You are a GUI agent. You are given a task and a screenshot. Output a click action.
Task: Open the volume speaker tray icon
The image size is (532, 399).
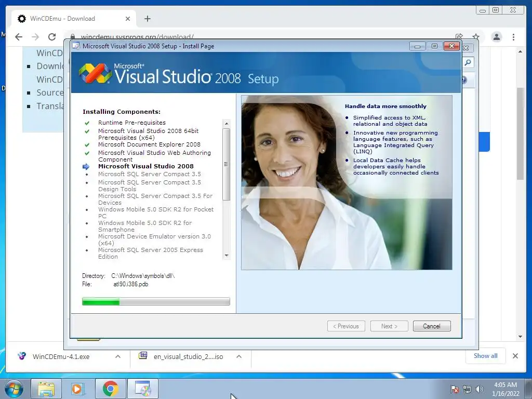479,389
